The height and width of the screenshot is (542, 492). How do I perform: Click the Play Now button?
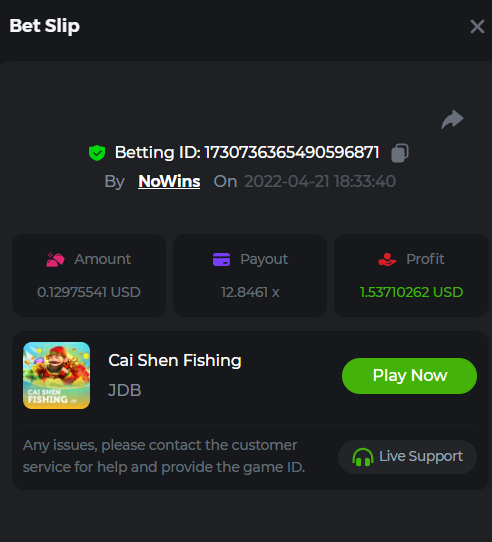click(x=409, y=376)
